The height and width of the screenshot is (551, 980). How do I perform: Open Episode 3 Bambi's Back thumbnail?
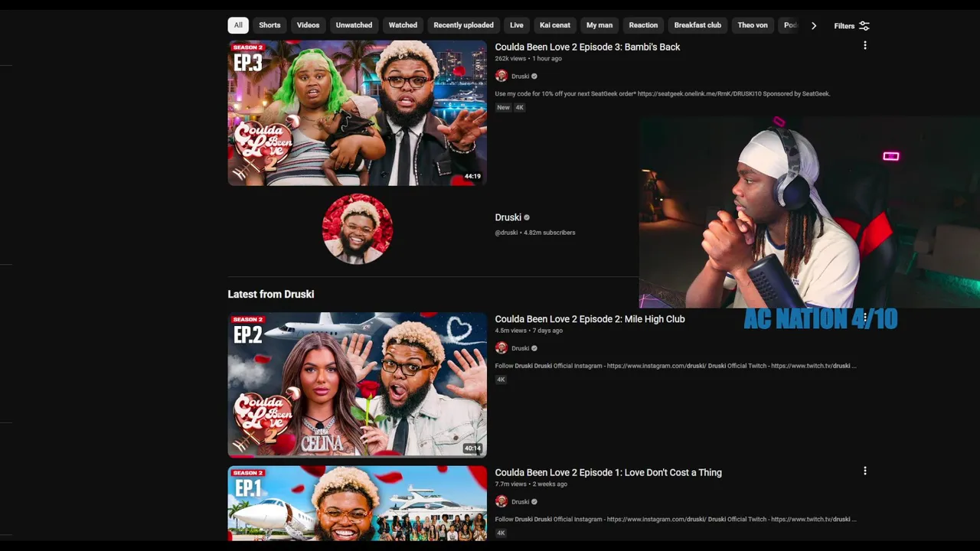pyautogui.click(x=357, y=112)
